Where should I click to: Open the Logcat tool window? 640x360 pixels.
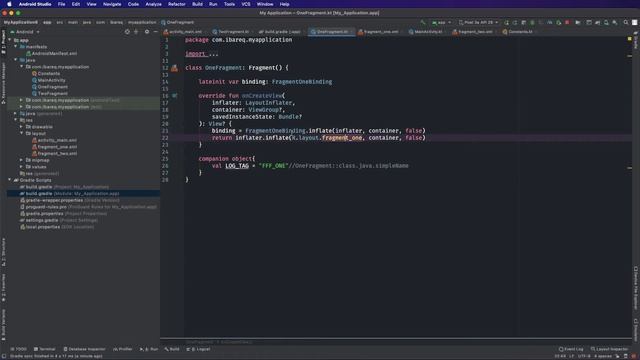click(x=198, y=349)
